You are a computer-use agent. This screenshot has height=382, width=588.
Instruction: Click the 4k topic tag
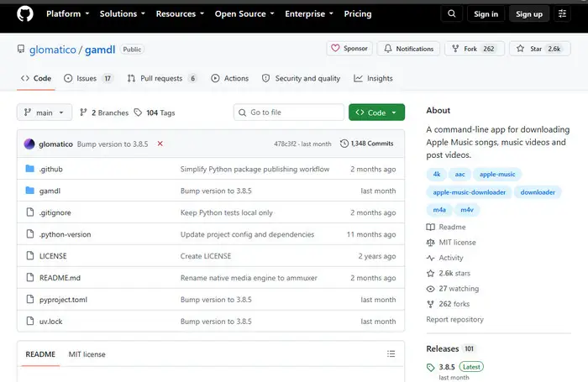point(437,175)
